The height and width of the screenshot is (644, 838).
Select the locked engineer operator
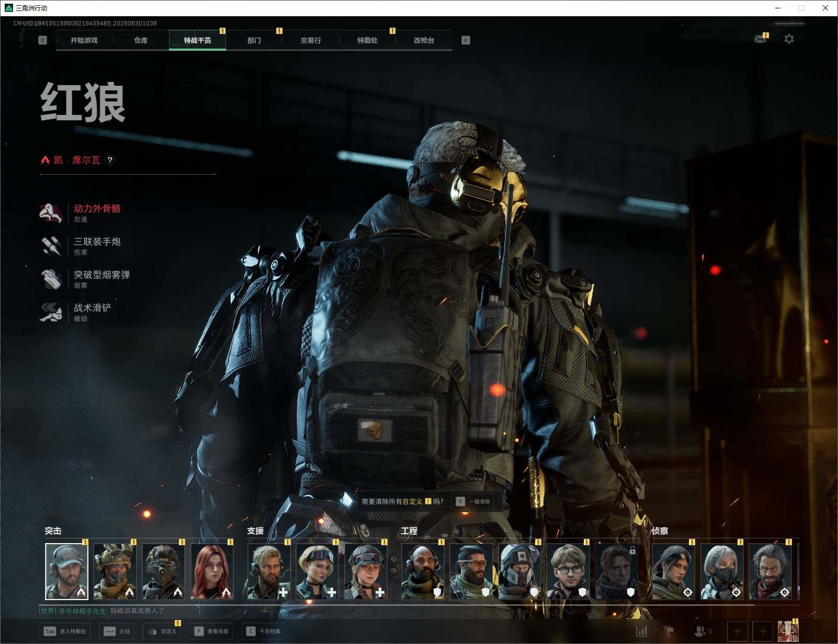point(616,571)
